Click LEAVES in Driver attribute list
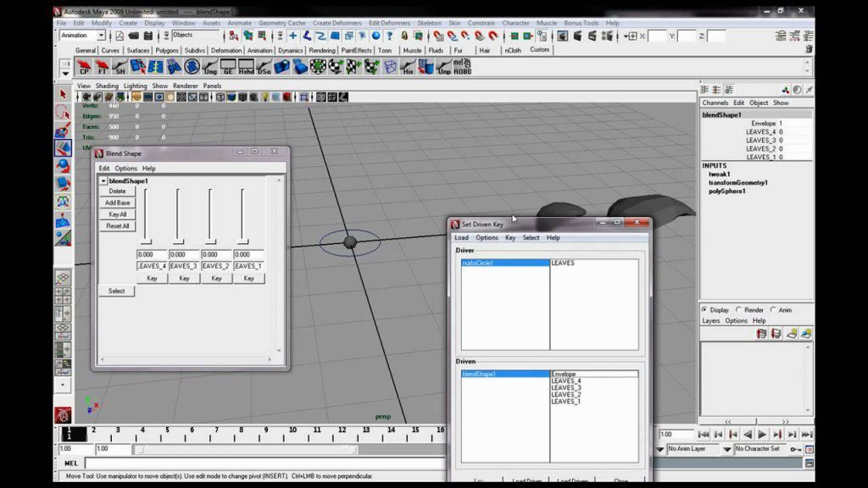Viewport: 868px width, 488px height. 563,263
